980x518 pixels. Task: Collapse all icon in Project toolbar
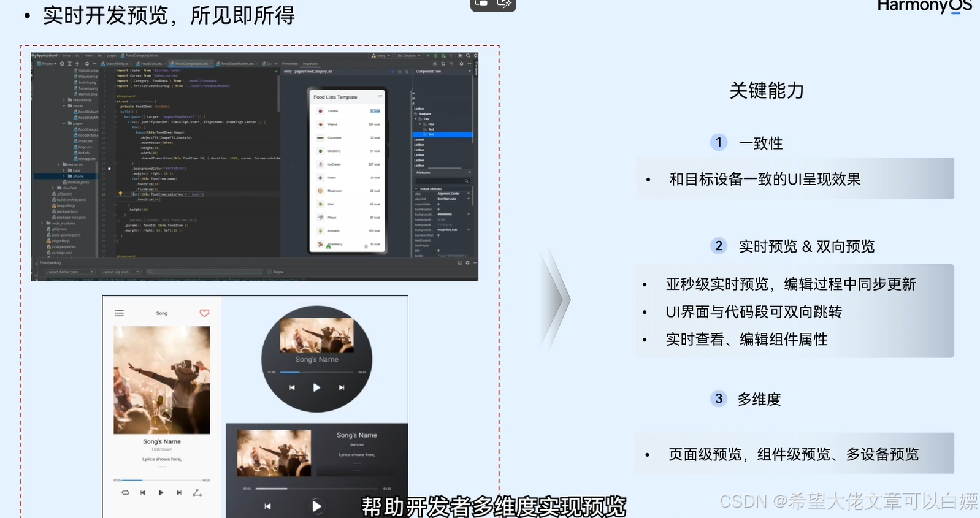[x=77, y=64]
